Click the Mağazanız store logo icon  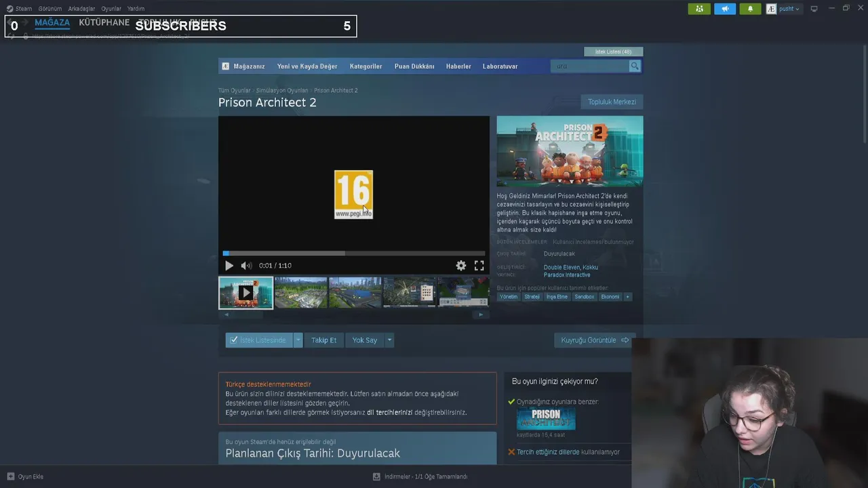[226, 66]
